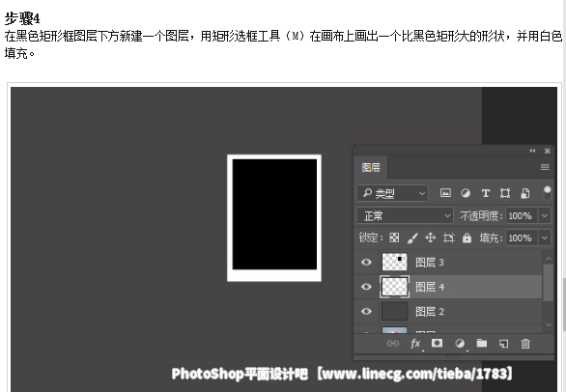The height and width of the screenshot is (392, 566).
Task: Click the 图层 2 thumbnail
Action: (394, 311)
